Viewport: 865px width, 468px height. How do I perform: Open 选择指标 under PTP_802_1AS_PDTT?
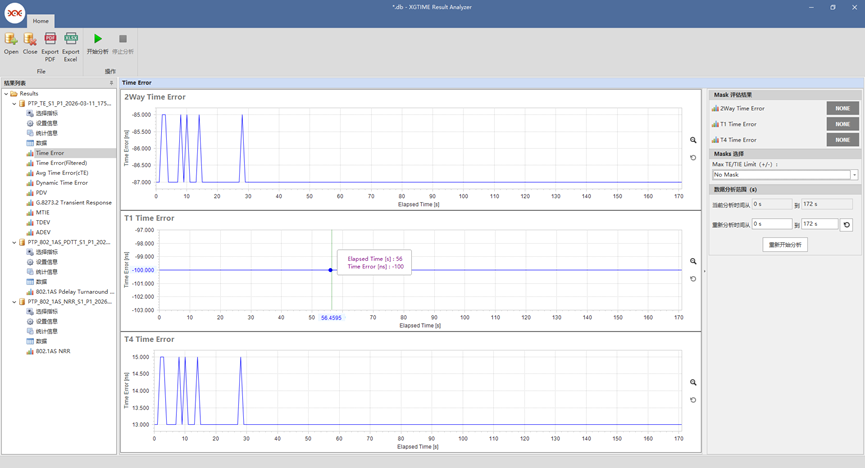tap(47, 252)
